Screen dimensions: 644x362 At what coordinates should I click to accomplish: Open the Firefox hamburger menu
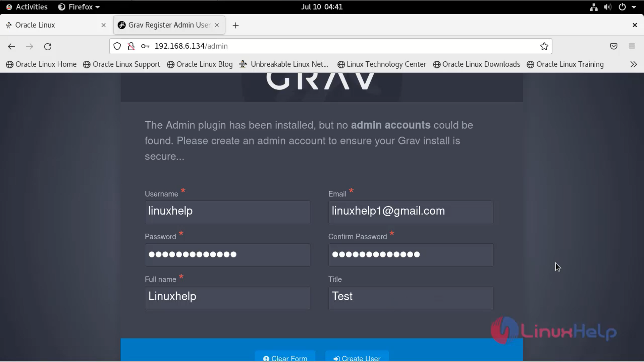click(x=632, y=46)
